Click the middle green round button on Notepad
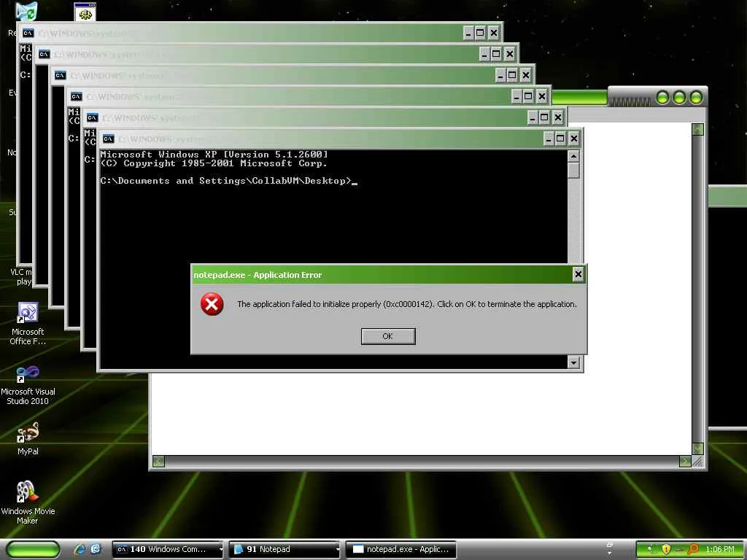747x560 pixels. [x=679, y=98]
